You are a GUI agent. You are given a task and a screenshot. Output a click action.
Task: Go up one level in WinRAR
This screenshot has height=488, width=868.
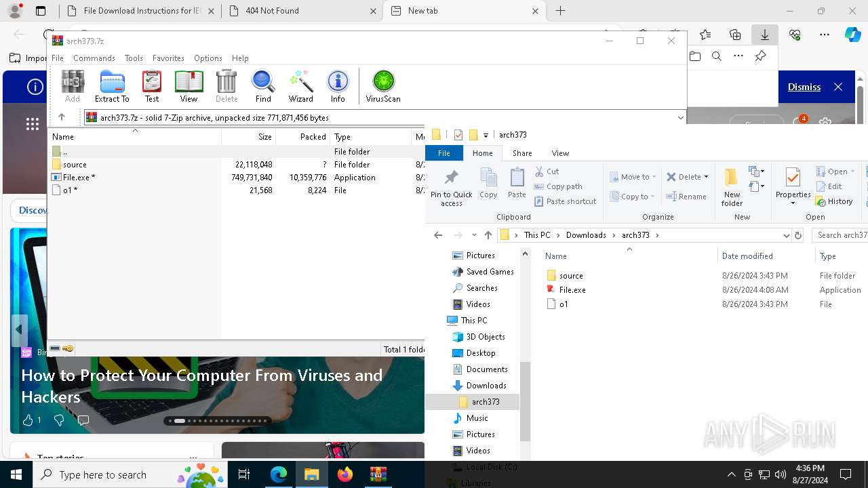click(62, 117)
